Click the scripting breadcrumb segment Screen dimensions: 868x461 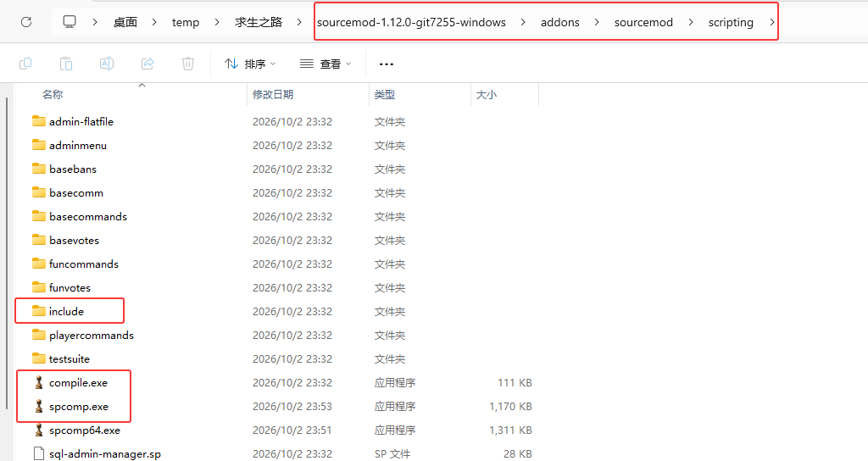click(731, 22)
